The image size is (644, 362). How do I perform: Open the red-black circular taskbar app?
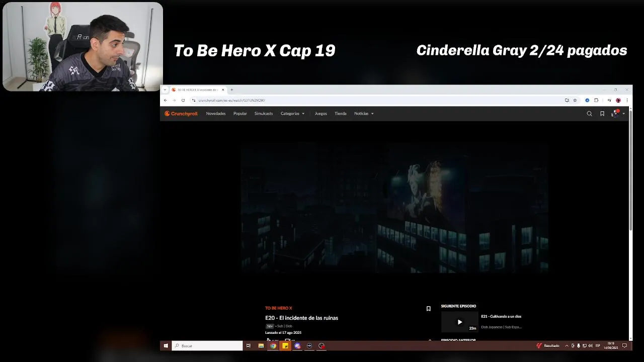tap(321, 345)
